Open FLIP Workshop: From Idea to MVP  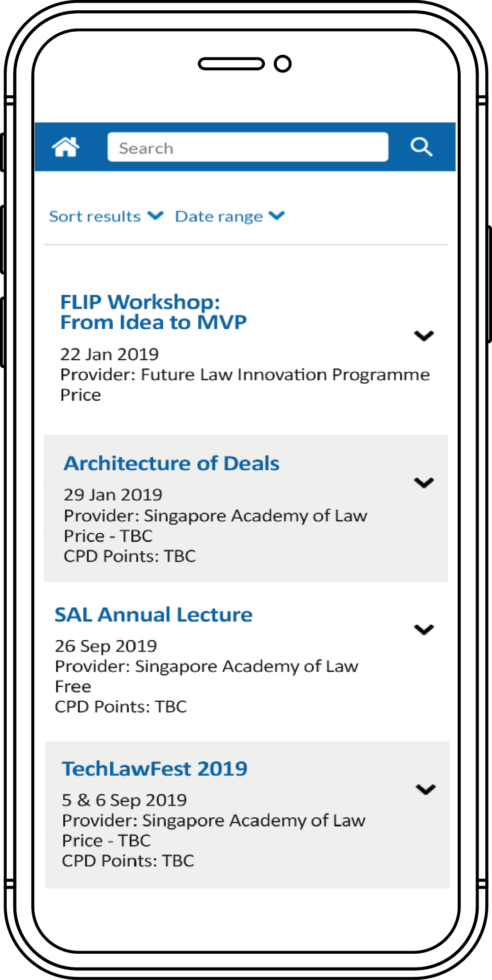153,312
